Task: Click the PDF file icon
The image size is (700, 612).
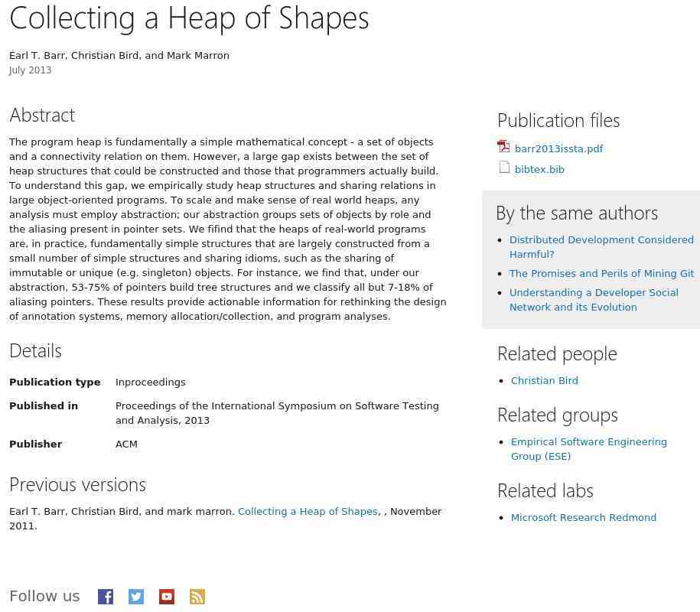Action: [x=503, y=147]
